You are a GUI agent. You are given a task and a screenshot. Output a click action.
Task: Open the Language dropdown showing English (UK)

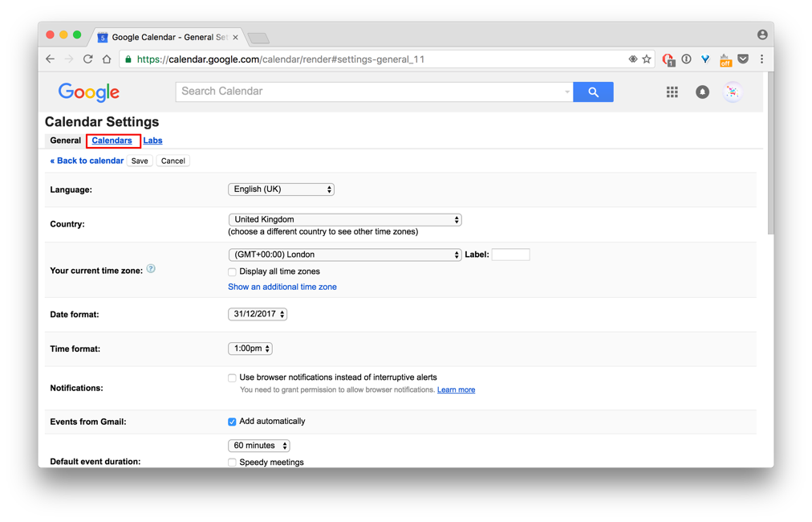[281, 190]
